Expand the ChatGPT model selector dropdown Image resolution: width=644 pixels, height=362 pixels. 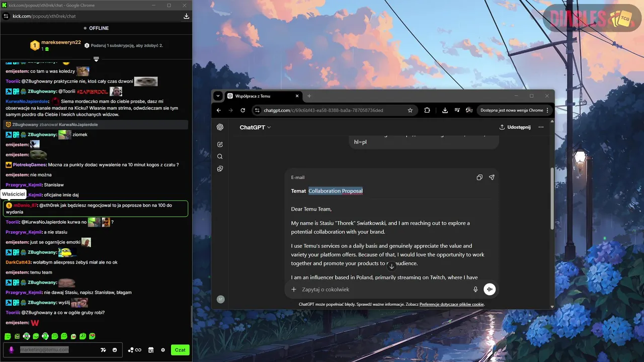pyautogui.click(x=255, y=127)
